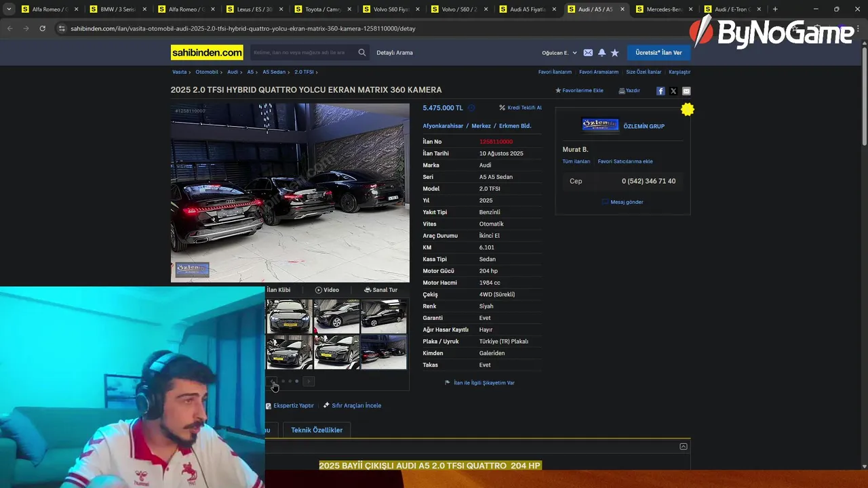The width and height of the screenshot is (868, 488).
Task: Switch to the BMW / 3 Serisi browser tab
Action: [118, 9]
